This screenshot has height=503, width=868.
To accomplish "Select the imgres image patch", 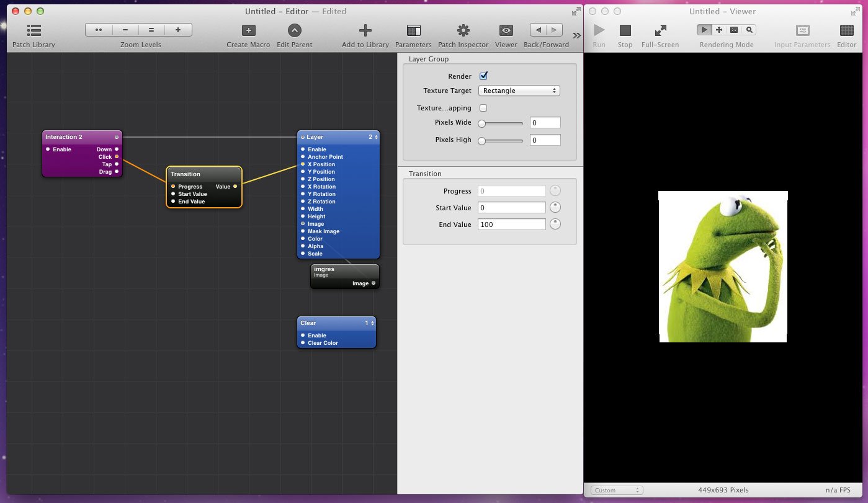I will pyautogui.click(x=345, y=275).
